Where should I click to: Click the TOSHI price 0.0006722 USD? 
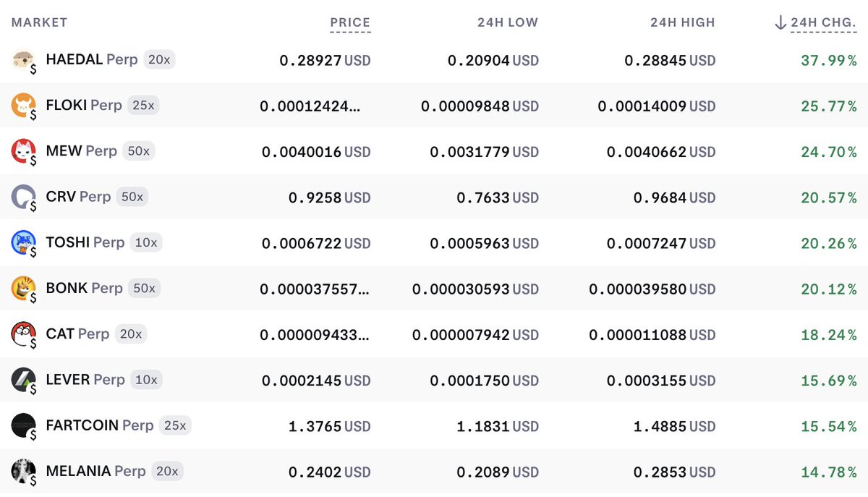point(316,244)
